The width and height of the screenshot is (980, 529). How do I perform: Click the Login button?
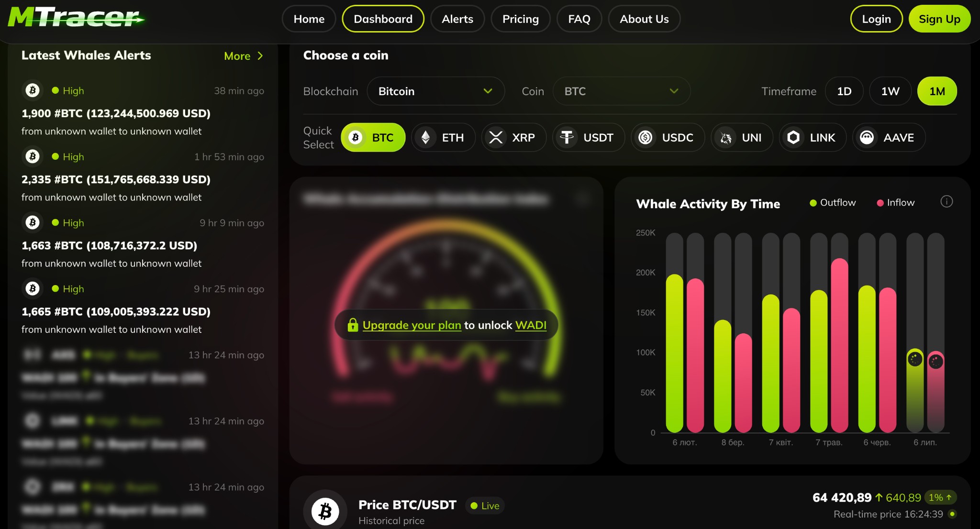[x=876, y=19]
